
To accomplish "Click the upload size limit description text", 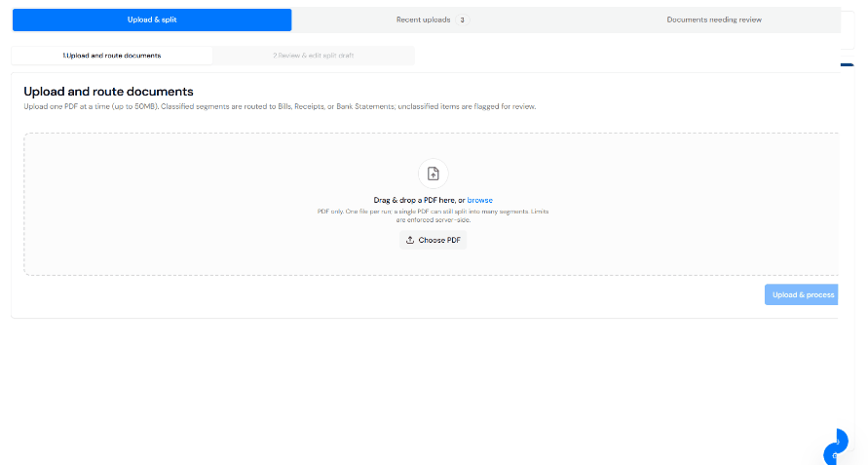I will (x=280, y=106).
